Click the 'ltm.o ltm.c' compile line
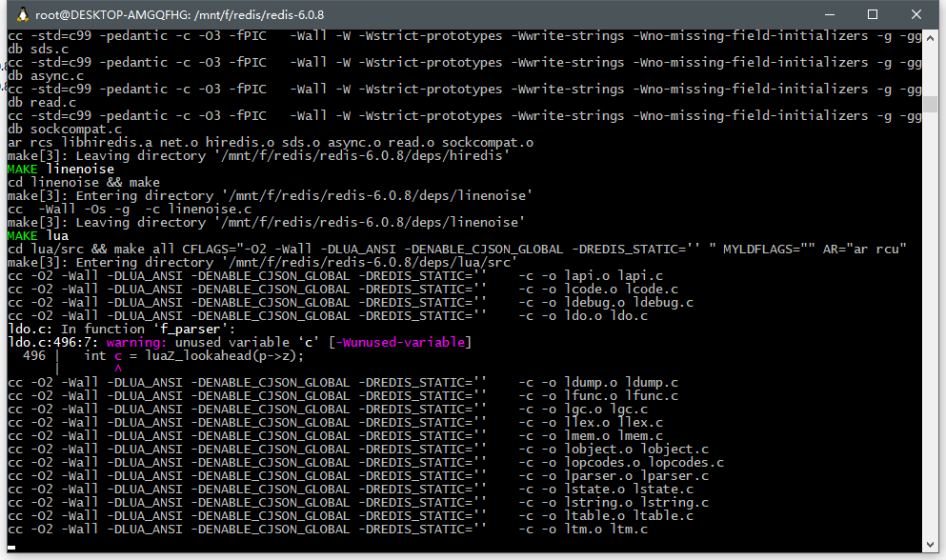946x560 pixels. (327, 529)
